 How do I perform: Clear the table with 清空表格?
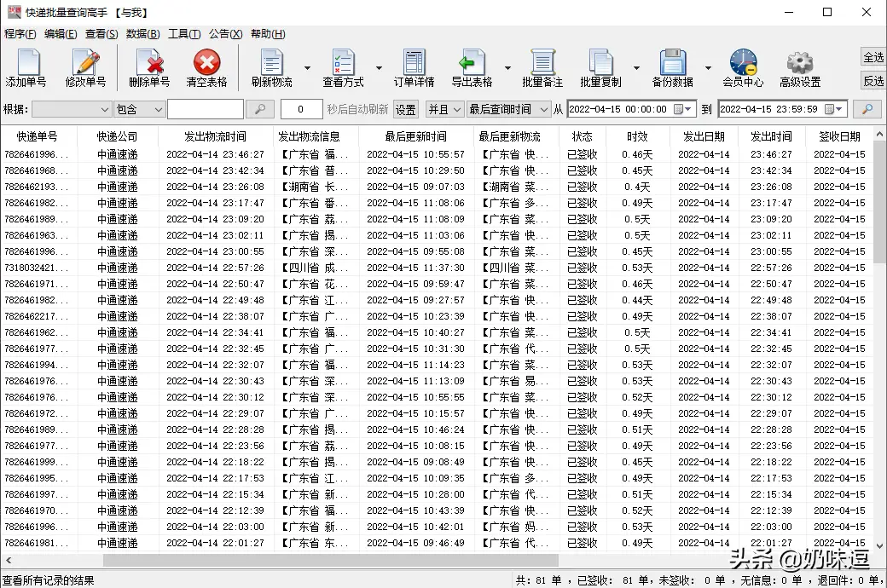click(x=206, y=68)
